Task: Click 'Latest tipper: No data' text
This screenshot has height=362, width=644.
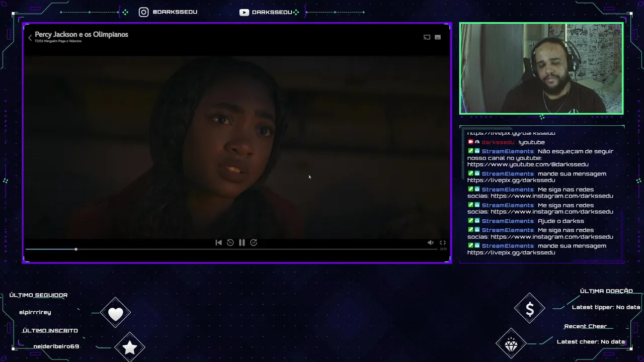Action: point(606,307)
